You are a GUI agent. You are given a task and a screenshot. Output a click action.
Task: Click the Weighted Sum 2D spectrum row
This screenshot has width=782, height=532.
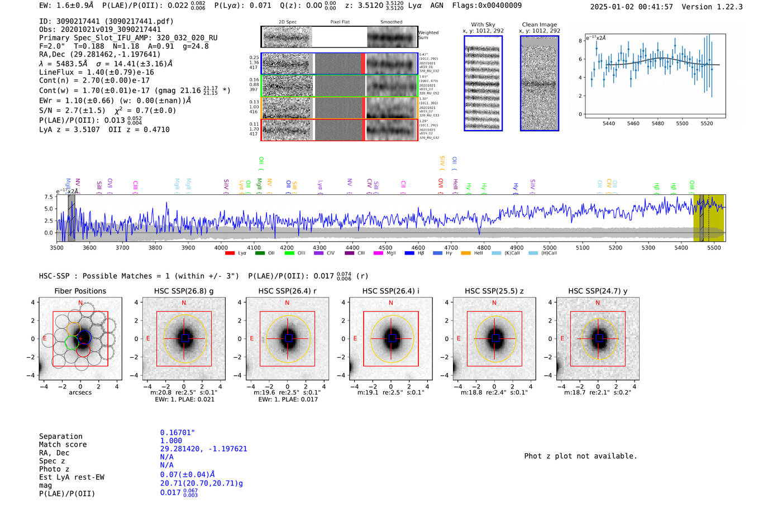[x=340, y=37]
